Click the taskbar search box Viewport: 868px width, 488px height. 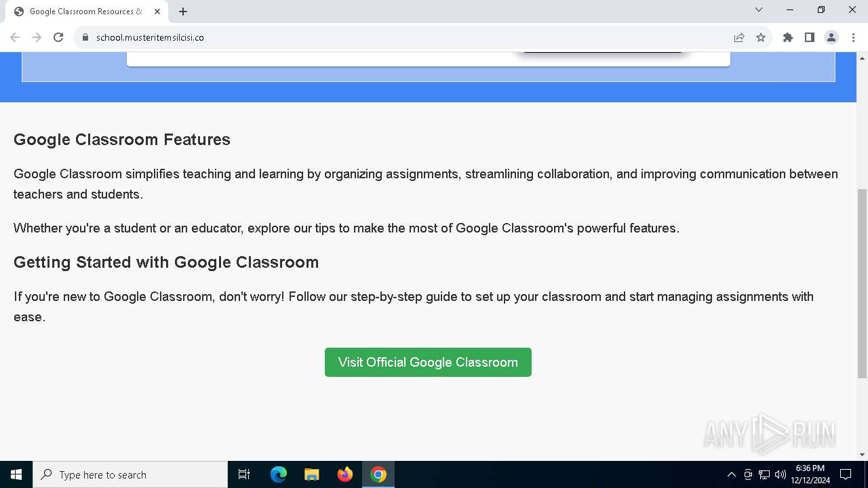click(x=130, y=474)
